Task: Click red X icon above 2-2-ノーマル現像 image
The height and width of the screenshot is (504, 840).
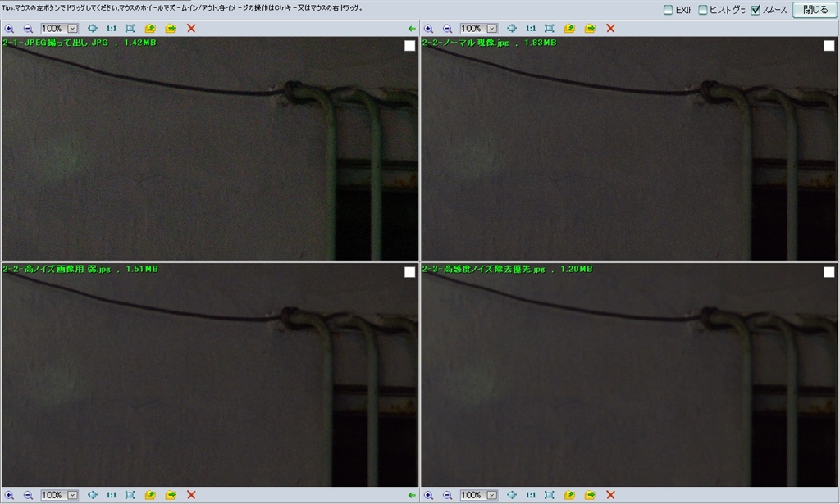Action: (610, 29)
